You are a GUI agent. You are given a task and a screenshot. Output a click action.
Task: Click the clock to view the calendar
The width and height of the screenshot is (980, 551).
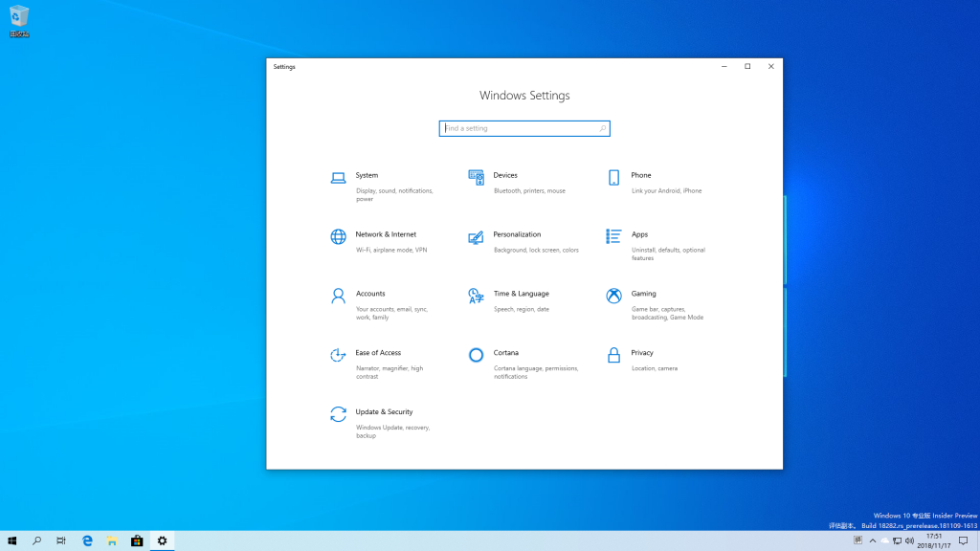coord(932,540)
